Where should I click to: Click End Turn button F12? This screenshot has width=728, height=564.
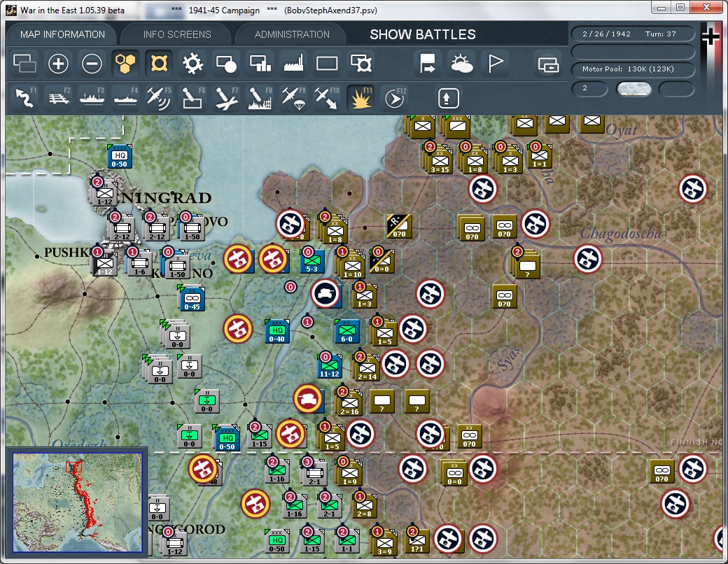point(394,98)
